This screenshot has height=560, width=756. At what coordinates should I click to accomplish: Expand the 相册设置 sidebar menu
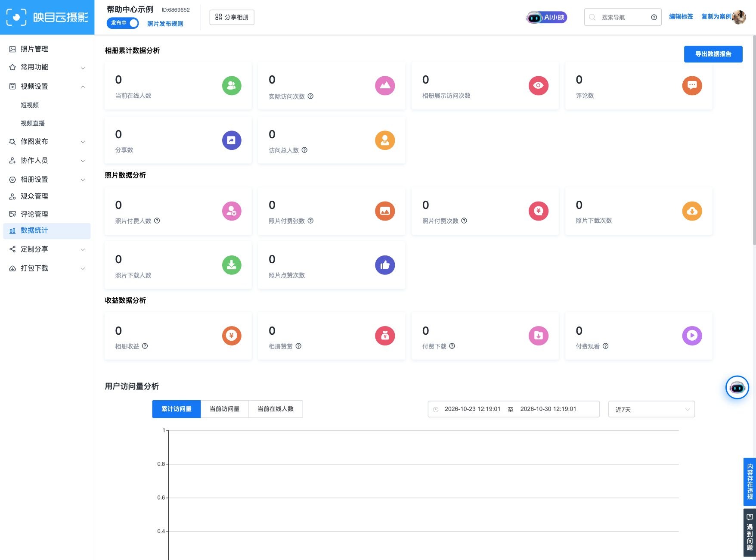47,179
